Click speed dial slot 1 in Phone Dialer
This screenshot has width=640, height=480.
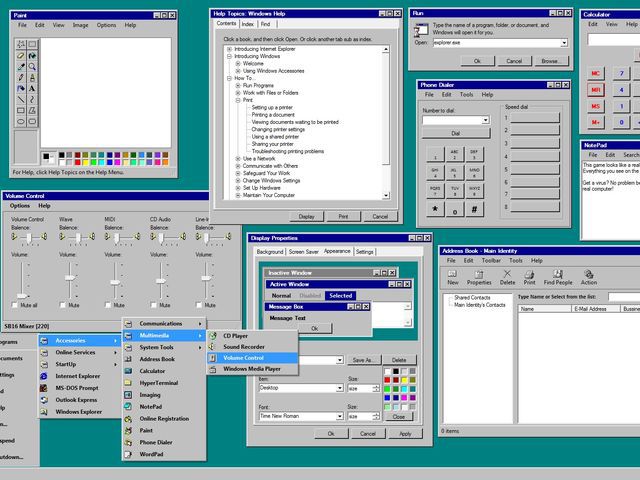pos(535,118)
